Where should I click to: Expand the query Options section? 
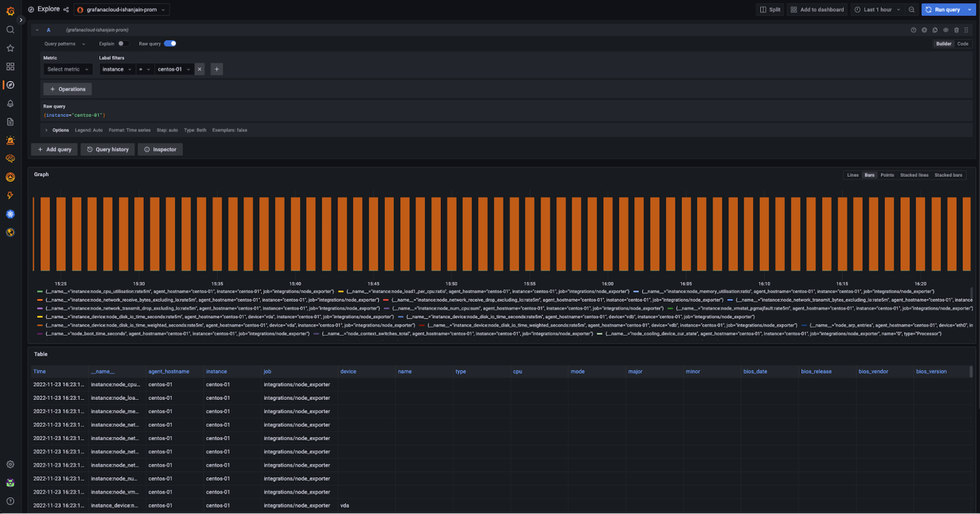click(x=60, y=130)
